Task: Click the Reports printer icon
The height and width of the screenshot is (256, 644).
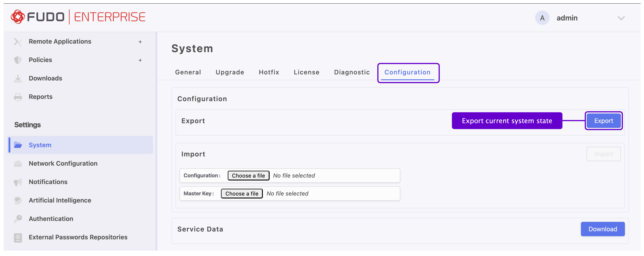Action: [18, 97]
